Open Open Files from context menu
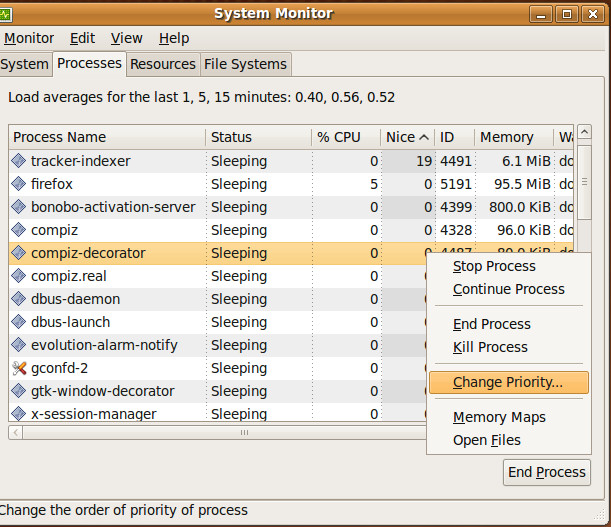Image resolution: width=611 pixels, height=527 pixels. [x=509, y=440]
